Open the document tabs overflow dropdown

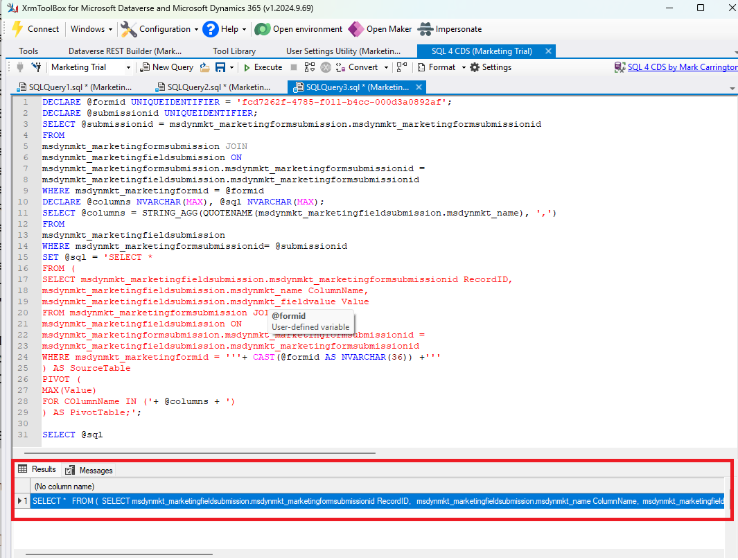[732, 88]
